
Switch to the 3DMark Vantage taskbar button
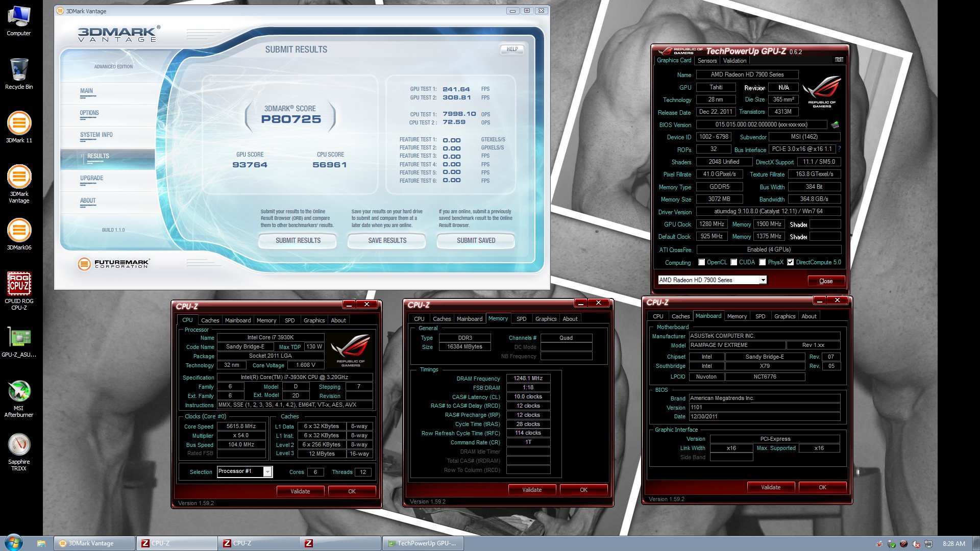pos(94,543)
